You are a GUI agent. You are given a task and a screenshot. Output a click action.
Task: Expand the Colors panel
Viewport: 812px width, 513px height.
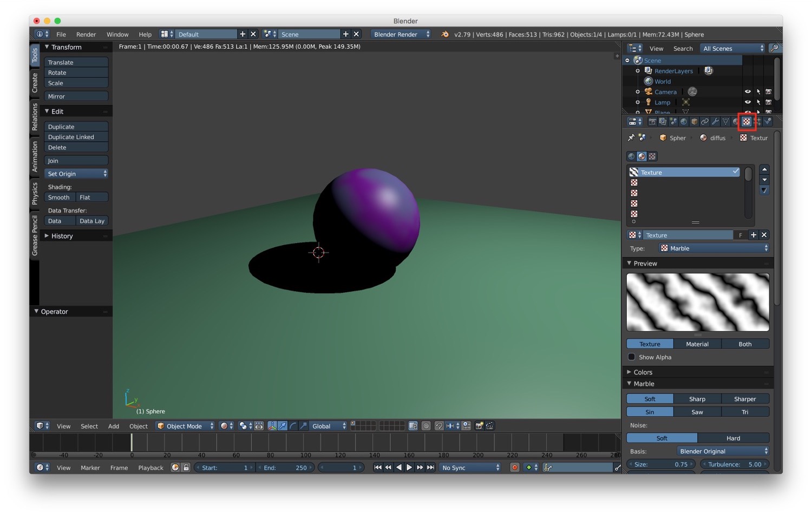pos(643,372)
